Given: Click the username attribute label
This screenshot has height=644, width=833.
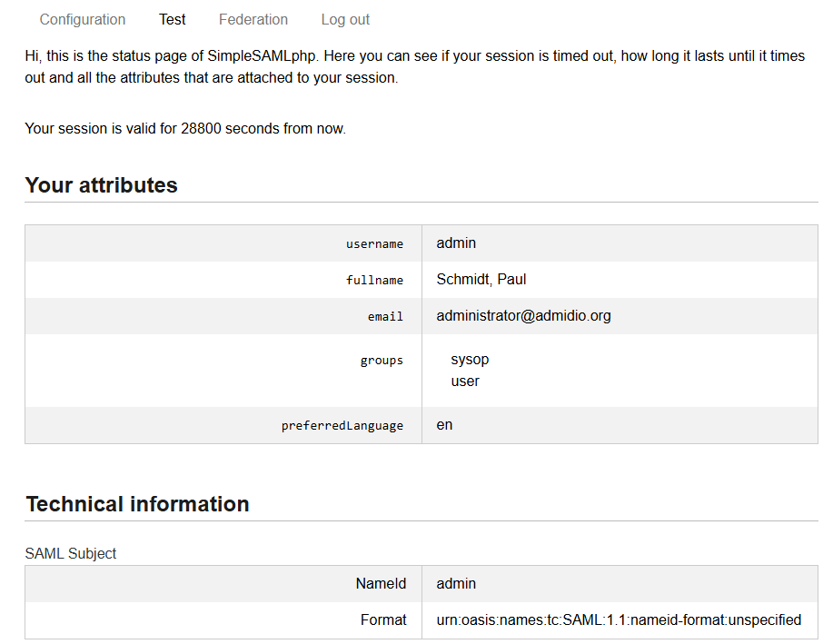Looking at the screenshot, I should click(x=374, y=244).
